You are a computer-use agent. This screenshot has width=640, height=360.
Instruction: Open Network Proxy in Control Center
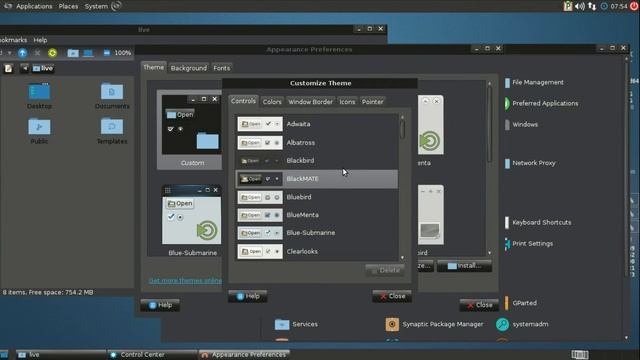[x=530, y=163]
